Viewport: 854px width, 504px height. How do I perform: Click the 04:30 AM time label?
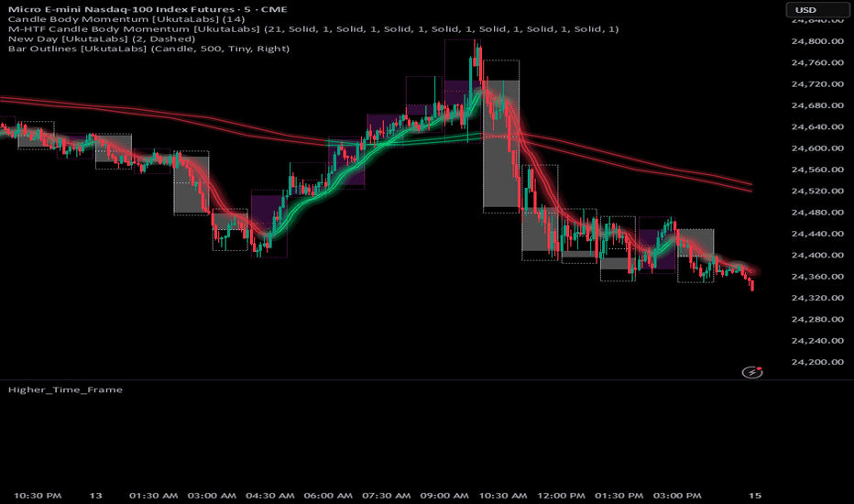pos(270,495)
